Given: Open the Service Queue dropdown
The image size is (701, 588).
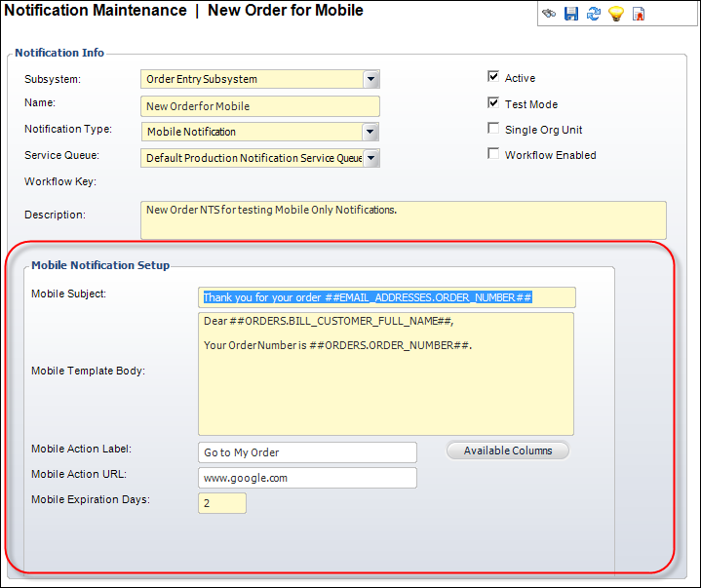Looking at the screenshot, I should (370, 158).
